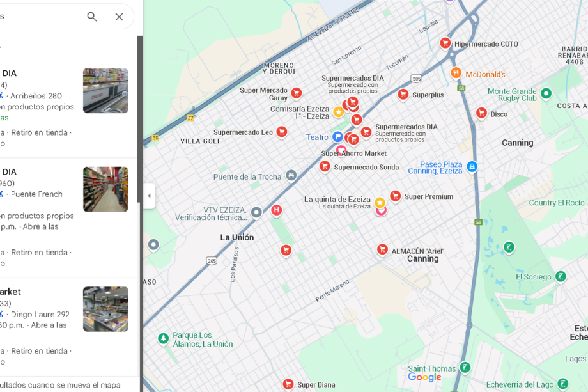This screenshot has width=588, height=392.
Task: Click the Puente de la Trocha bridge marker
Action: [x=291, y=175]
